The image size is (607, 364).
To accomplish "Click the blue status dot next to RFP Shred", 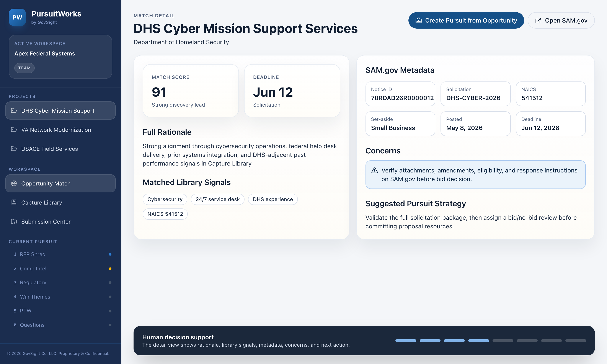I will (x=110, y=254).
